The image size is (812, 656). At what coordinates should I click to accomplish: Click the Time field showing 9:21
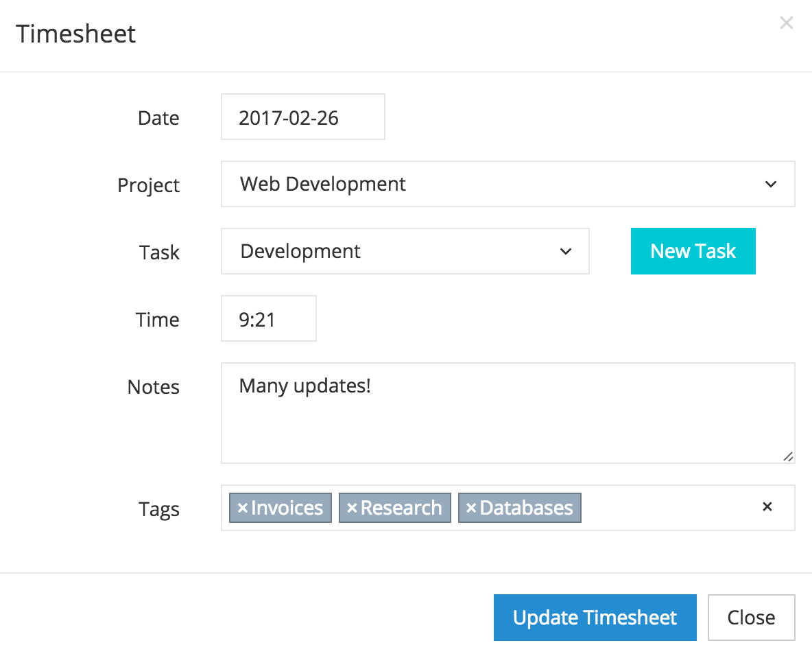tap(268, 318)
